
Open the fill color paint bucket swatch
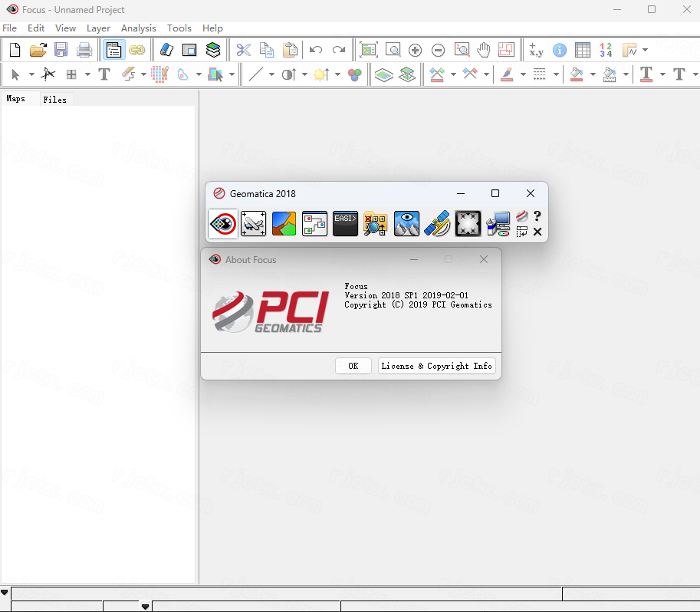[x=577, y=74]
